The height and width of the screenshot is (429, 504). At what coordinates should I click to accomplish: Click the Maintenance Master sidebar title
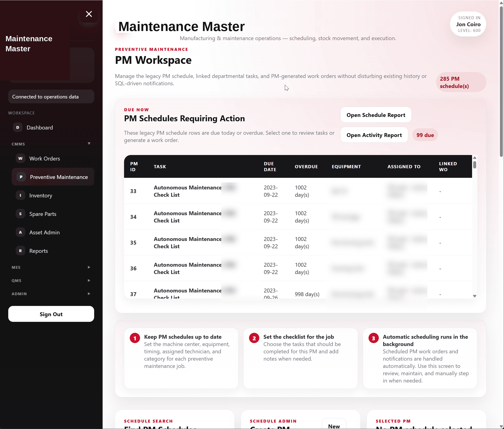click(29, 44)
